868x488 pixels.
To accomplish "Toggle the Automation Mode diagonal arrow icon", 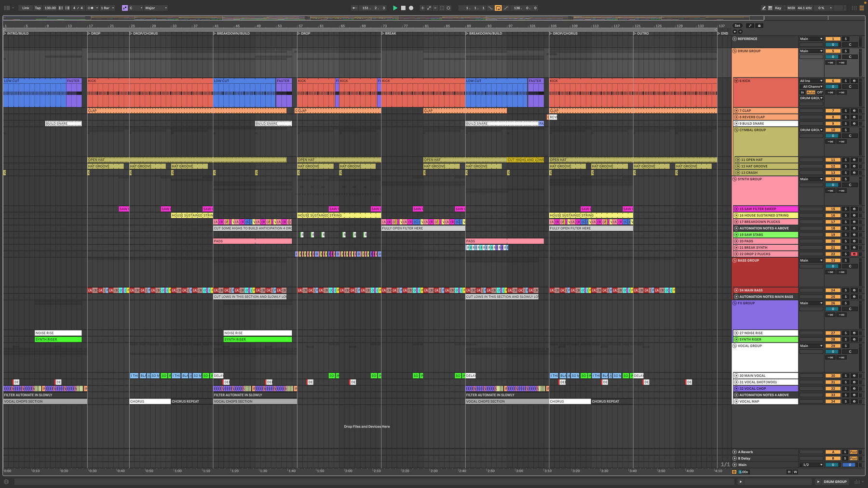I will [750, 26].
